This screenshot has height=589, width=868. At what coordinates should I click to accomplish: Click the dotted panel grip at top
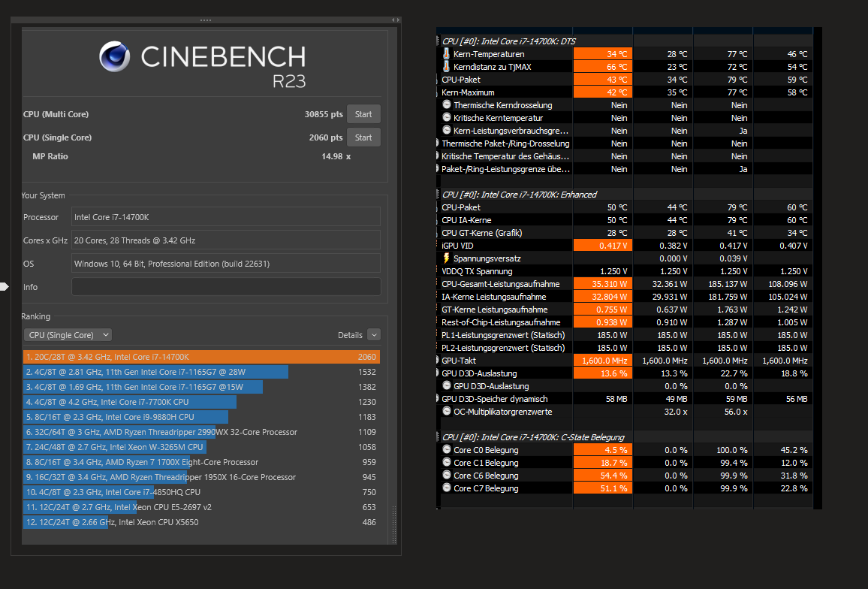(x=206, y=20)
